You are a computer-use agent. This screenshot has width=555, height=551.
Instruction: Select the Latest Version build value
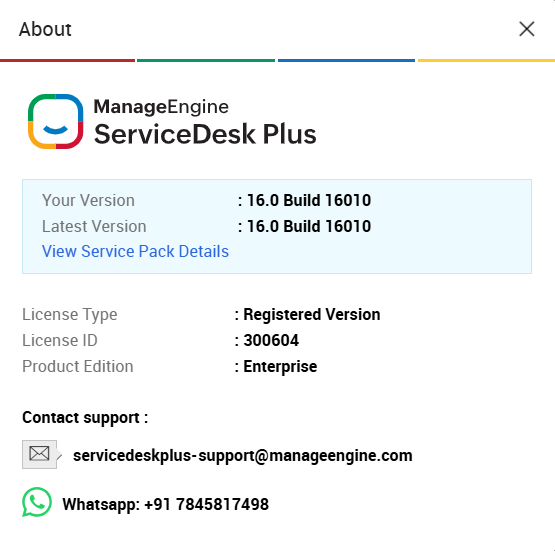pyautogui.click(x=309, y=226)
